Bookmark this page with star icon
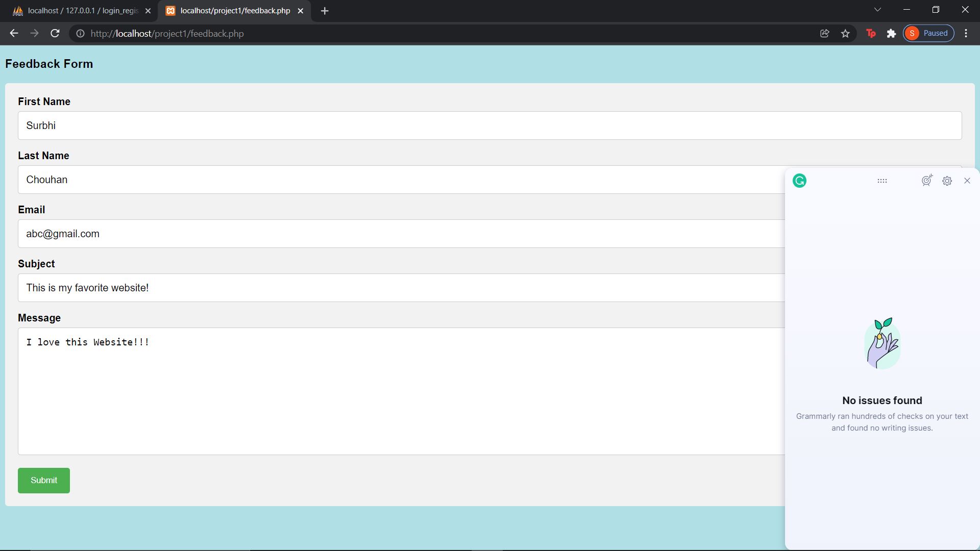Screen dimensions: 980x551 845,33
